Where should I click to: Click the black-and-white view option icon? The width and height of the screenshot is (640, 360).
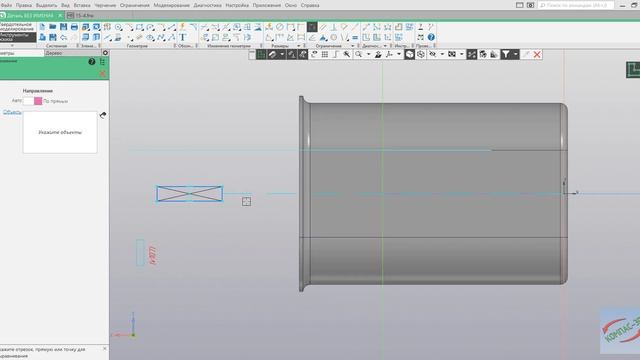pyautogui.click(x=452, y=54)
